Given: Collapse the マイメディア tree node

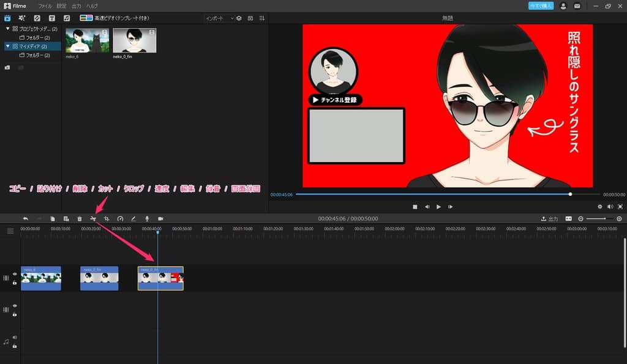Looking at the screenshot, I should pos(7,46).
